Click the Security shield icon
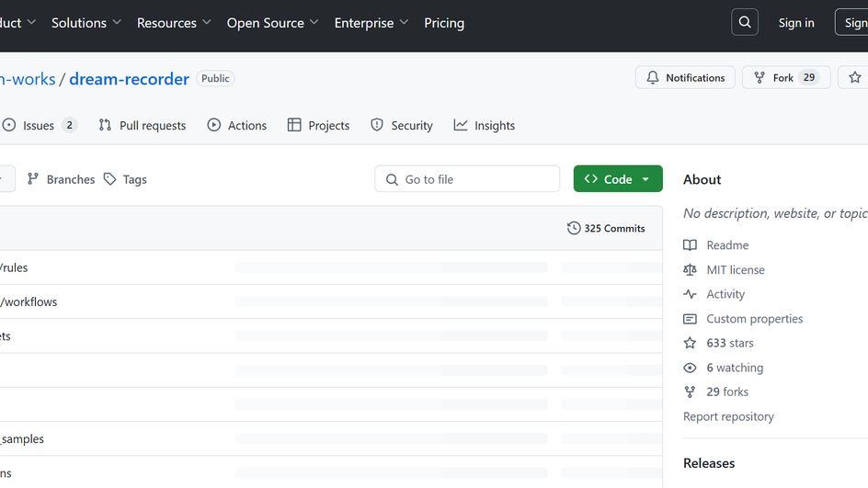 coord(377,125)
